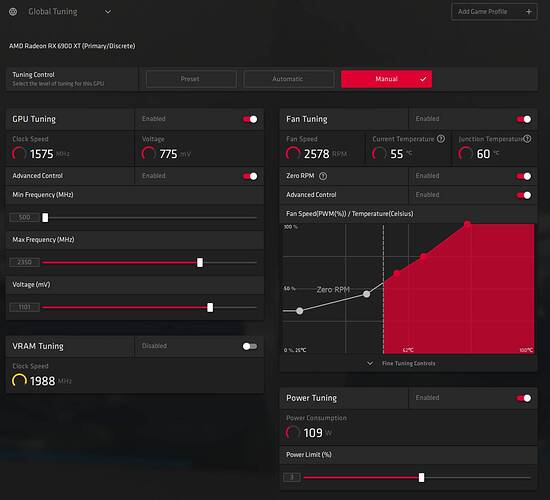550x500 pixels.
Task: Click the Max Frequency value field 2350
Action: [25, 262]
